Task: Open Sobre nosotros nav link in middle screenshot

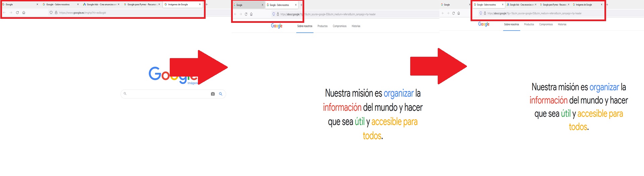Action: coord(305,26)
